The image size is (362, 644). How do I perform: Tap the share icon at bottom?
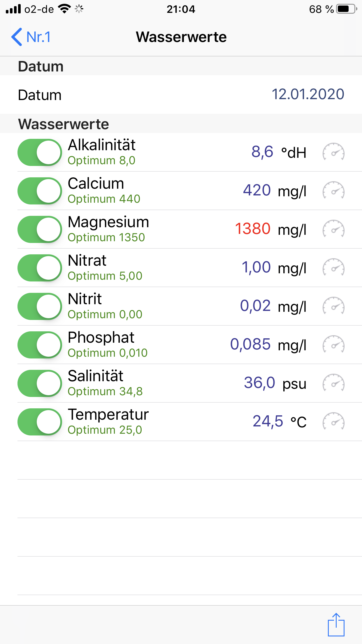click(336, 625)
